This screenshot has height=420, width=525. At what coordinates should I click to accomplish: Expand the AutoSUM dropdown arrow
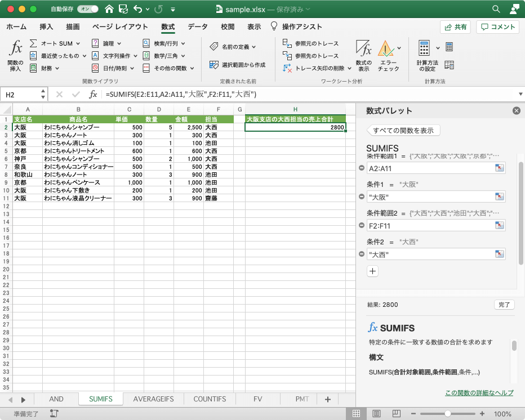[78, 43]
